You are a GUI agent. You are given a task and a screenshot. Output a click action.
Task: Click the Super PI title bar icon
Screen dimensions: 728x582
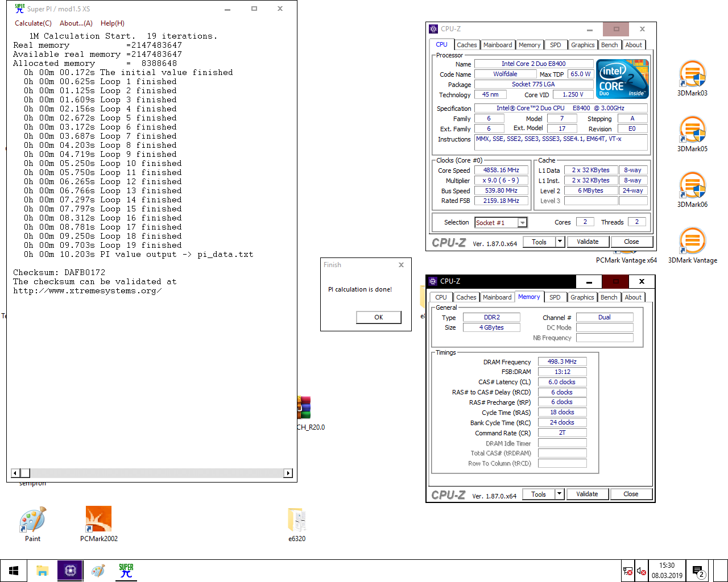point(20,9)
